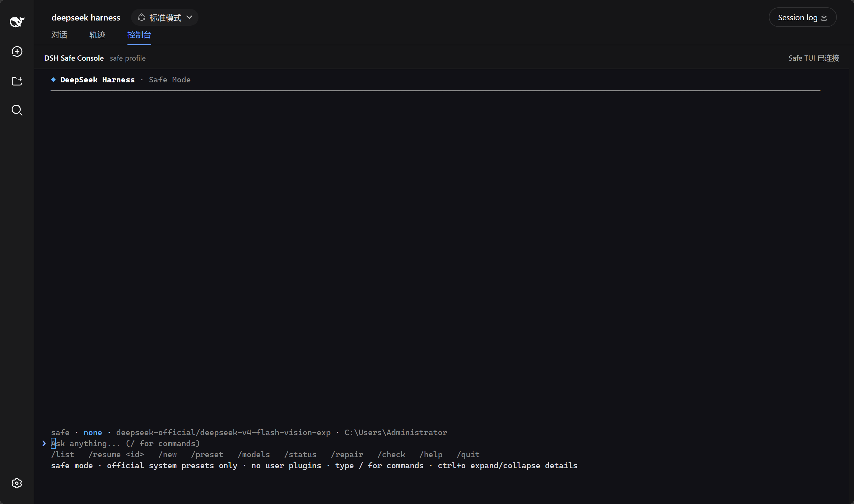Screen dimensions: 854x504
Task: Click the /new command hint
Action: click(168, 454)
